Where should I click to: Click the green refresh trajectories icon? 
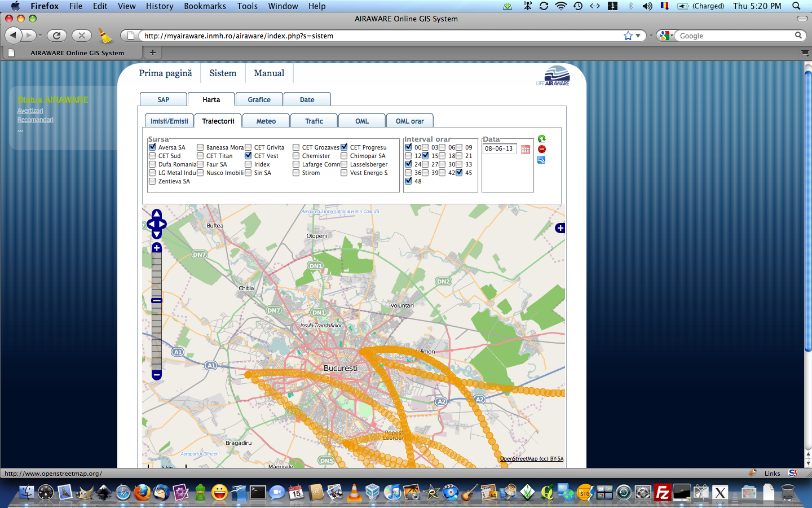click(542, 139)
